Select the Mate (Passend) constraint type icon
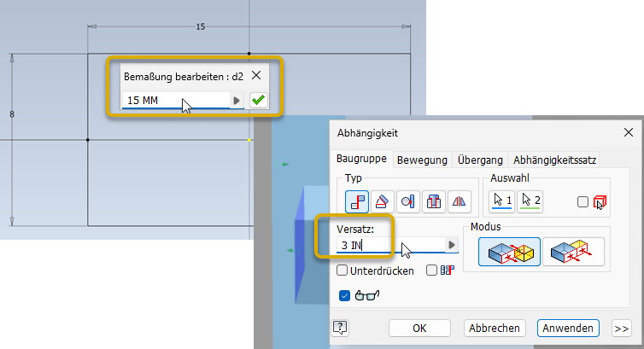This screenshot has width=644, height=349. pyautogui.click(x=357, y=201)
